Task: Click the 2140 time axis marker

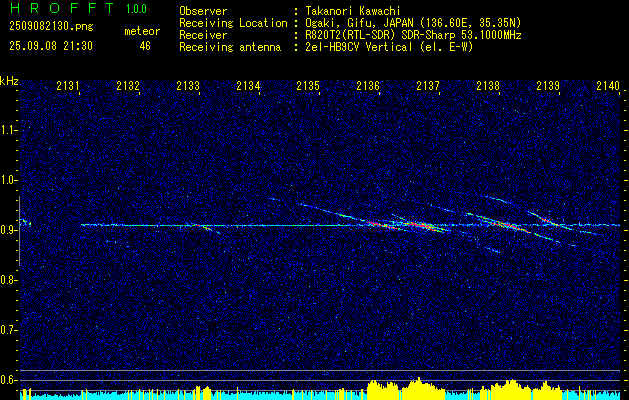Action: tap(608, 85)
